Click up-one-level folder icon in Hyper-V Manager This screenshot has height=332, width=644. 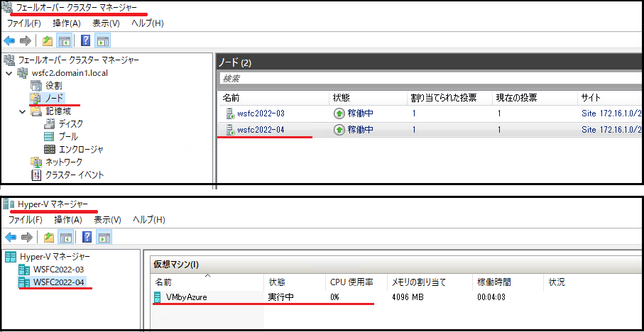(x=49, y=237)
